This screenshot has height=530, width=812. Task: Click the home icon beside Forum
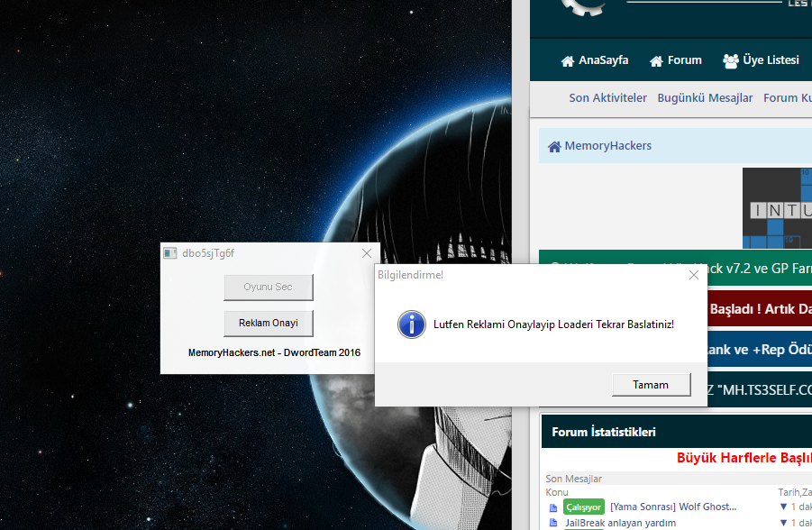[x=657, y=61]
